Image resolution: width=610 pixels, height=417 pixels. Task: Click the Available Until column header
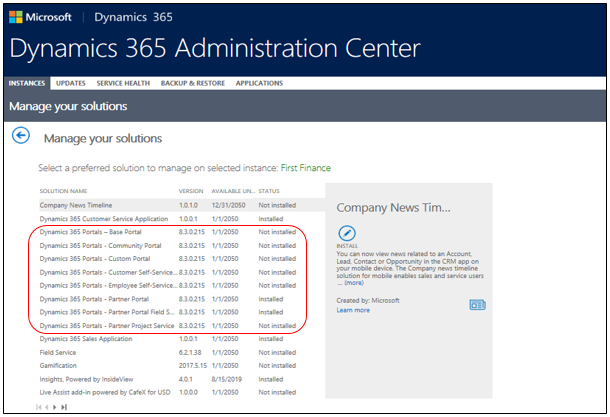click(x=233, y=191)
